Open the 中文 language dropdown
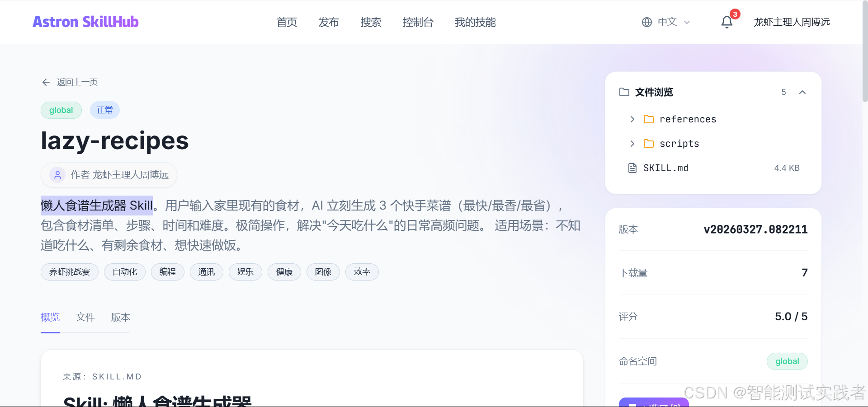The height and width of the screenshot is (407, 868). (x=666, y=22)
